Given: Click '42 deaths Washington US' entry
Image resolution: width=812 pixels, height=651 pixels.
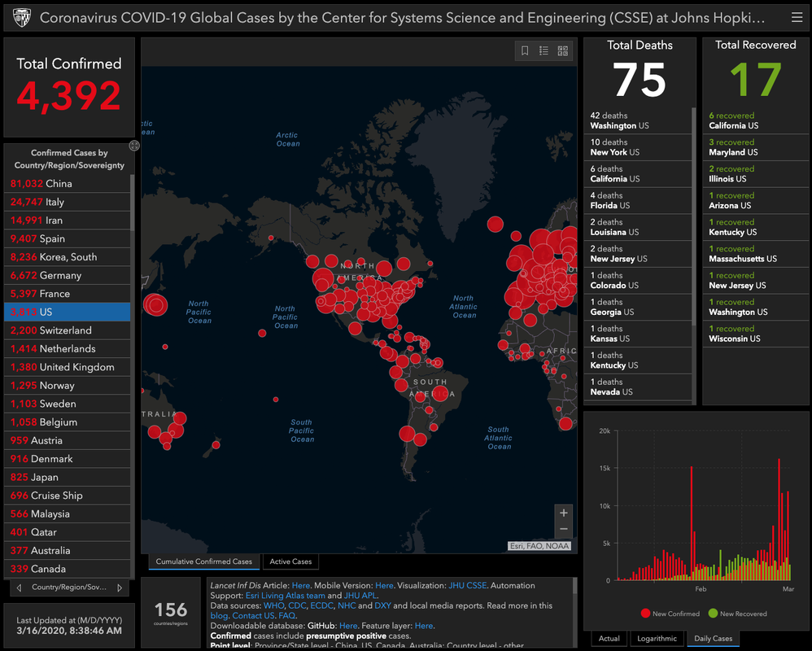Looking at the screenshot, I should tap(638, 120).
